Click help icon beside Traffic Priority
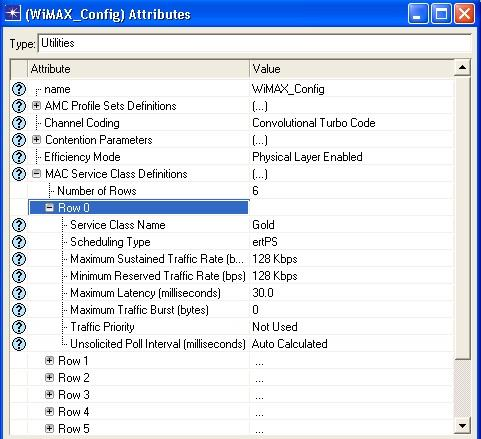Image resolution: width=481 pixels, height=439 pixels. [x=19, y=327]
